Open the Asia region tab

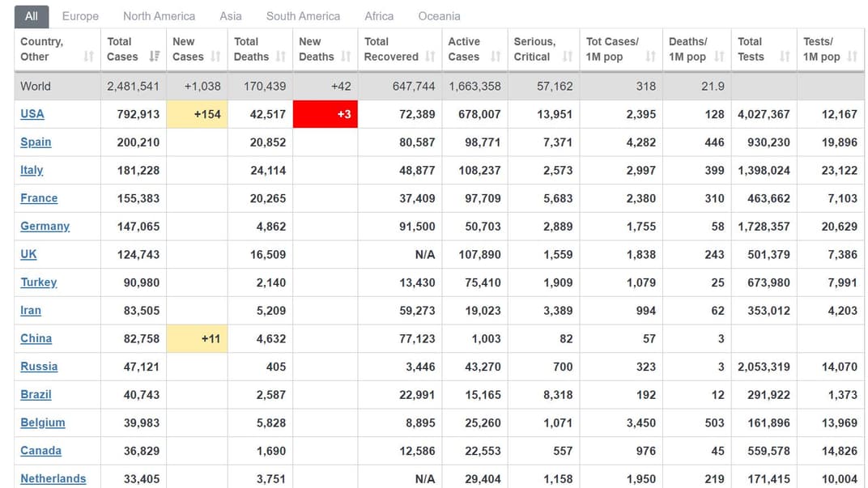pyautogui.click(x=231, y=16)
